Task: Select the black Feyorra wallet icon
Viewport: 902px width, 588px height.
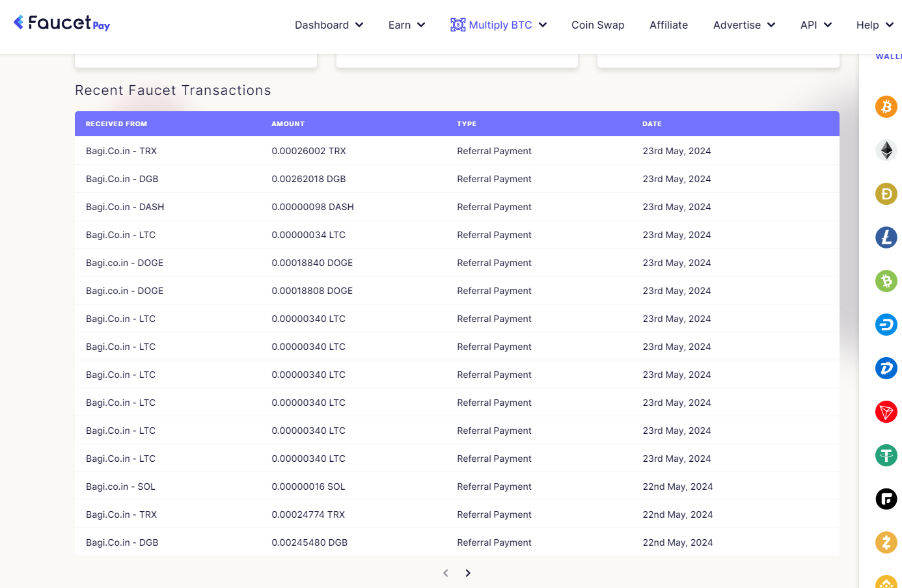Action: tap(886, 499)
